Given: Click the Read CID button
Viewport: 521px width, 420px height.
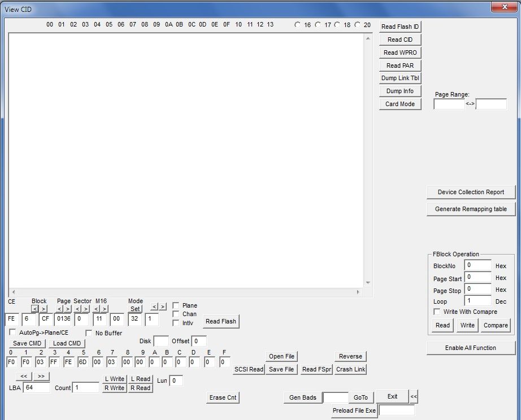Looking at the screenshot, I should point(400,40).
